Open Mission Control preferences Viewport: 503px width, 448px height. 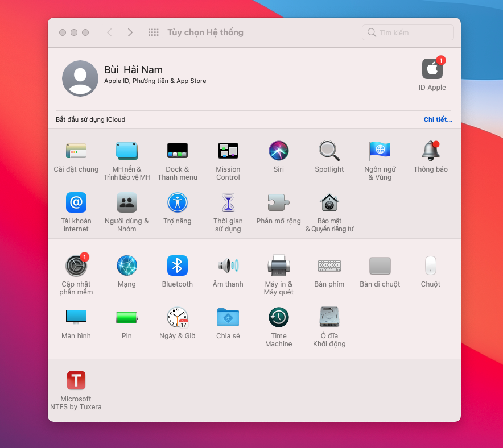coord(228,151)
